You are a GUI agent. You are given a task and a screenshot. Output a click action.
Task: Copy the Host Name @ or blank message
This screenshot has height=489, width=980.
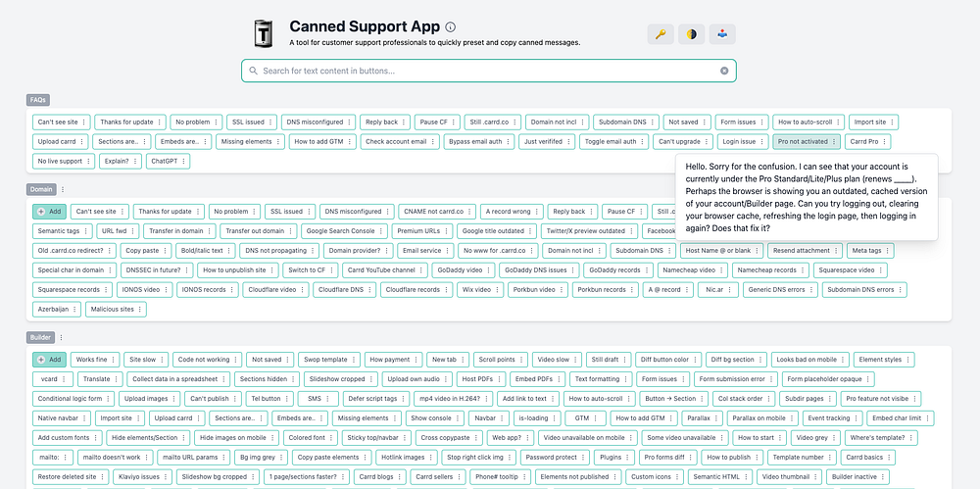[718, 251]
